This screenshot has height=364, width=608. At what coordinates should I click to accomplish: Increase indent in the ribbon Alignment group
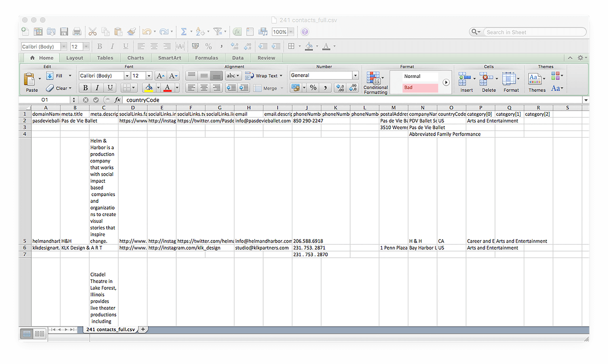[244, 88]
